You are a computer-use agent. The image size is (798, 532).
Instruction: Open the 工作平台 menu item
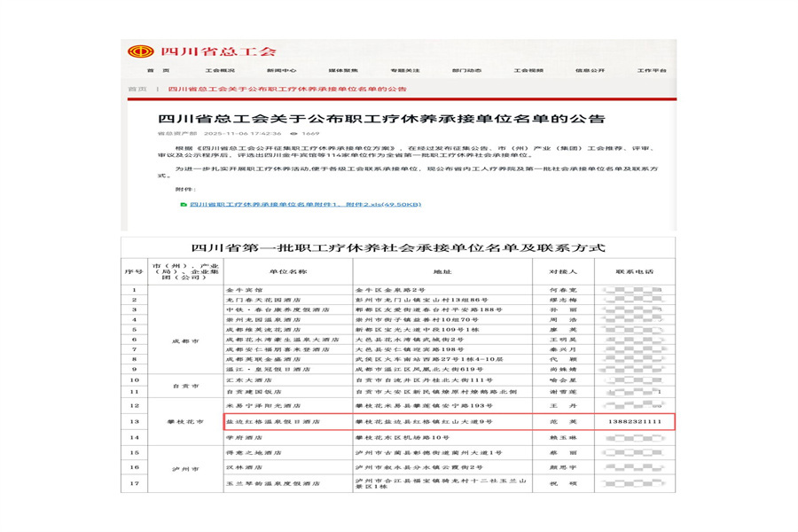click(x=652, y=70)
